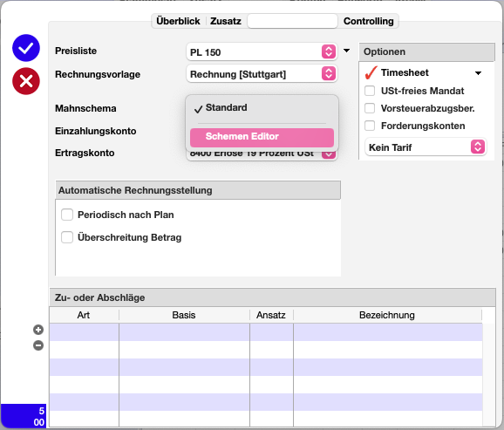Click the Basis column header
Viewport: 504px width, 430px height.
coord(184,315)
